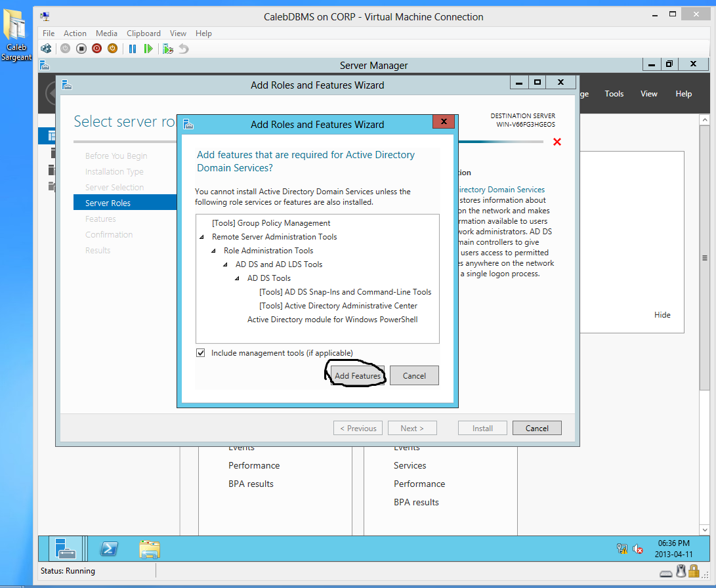Viewport: 716px width, 588px height.
Task: Click the Hide link in Server Manager
Action: tap(662, 315)
